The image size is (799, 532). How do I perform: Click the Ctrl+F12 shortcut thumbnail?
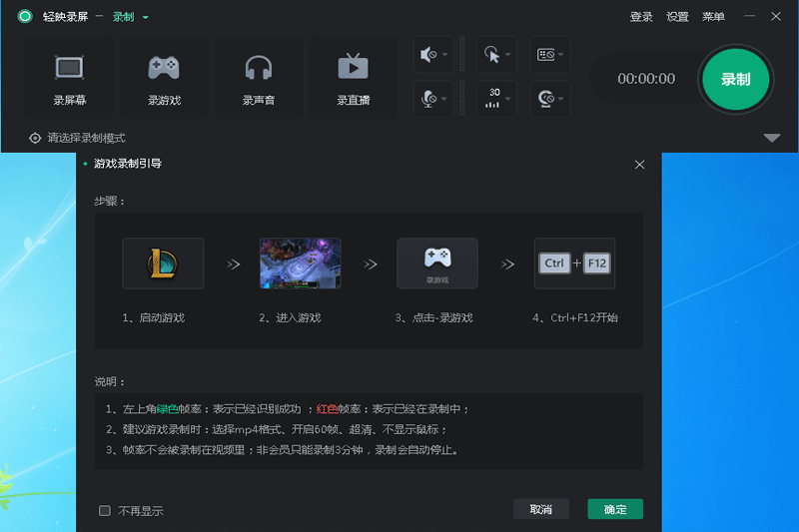tap(574, 264)
